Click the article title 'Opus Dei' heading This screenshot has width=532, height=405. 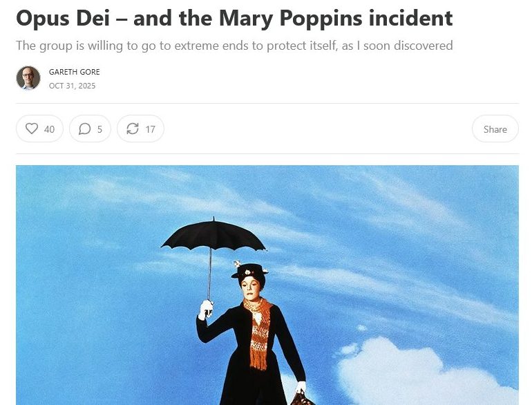click(x=234, y=19)
